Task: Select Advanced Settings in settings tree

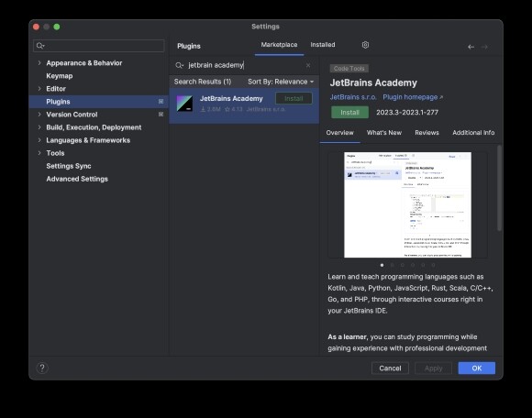Action: click(x=77, y=179)
